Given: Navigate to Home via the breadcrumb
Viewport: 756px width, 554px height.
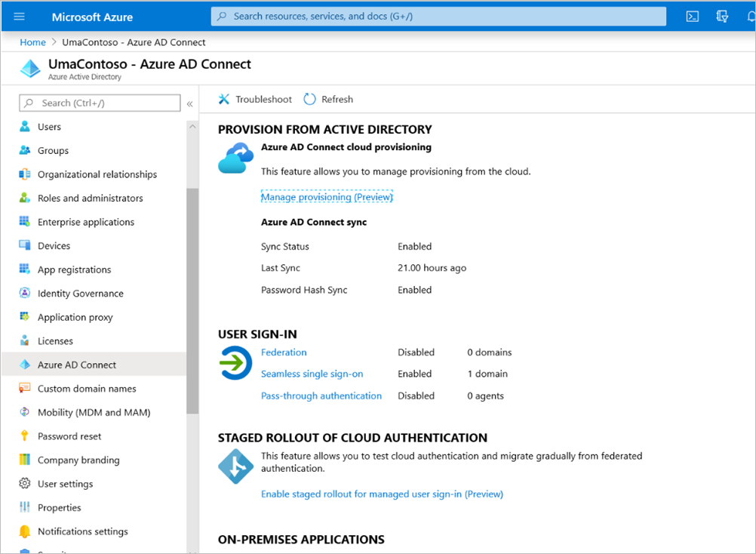Looking at the screenshot, I should click(32, 42).
